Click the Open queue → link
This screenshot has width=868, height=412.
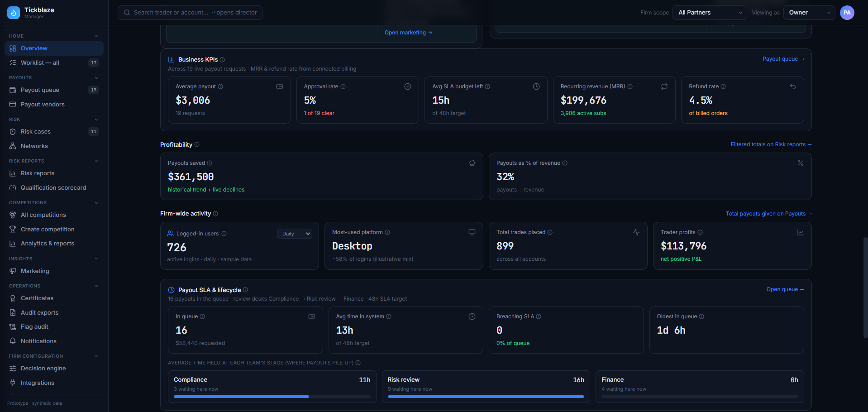coord(785,289)
